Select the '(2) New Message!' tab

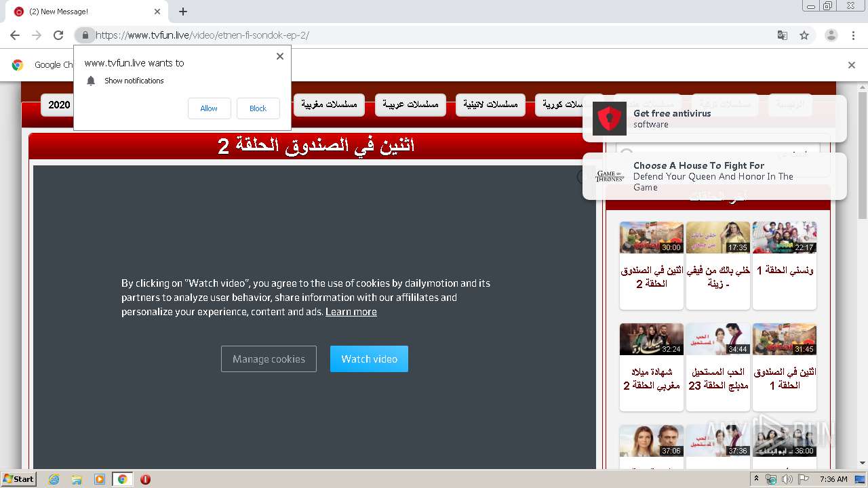(x=87, y=12)
